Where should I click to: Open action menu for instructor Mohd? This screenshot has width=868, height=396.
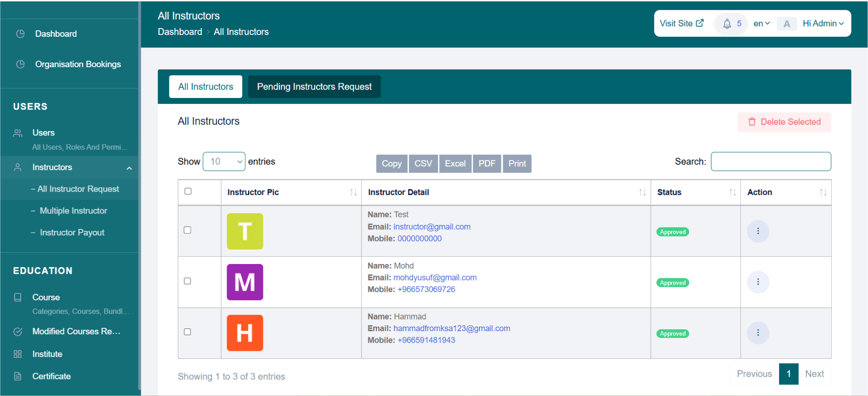(758, 282)
